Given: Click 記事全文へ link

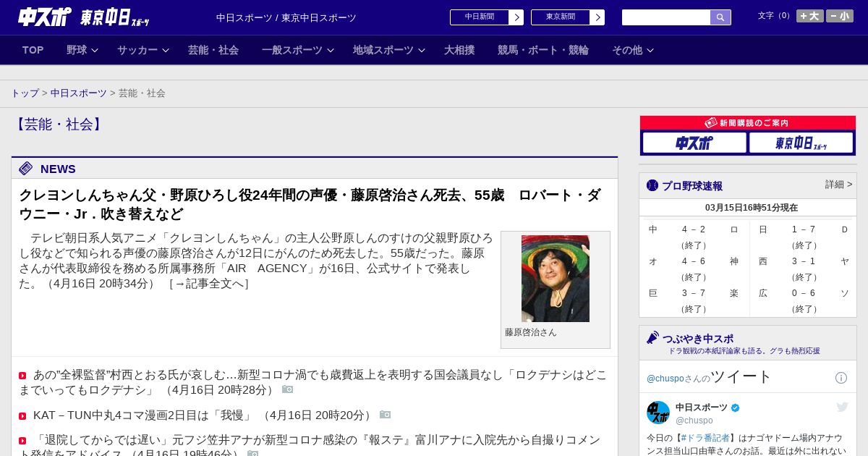Looking at the screenshot, I should [x=208, y=284].
